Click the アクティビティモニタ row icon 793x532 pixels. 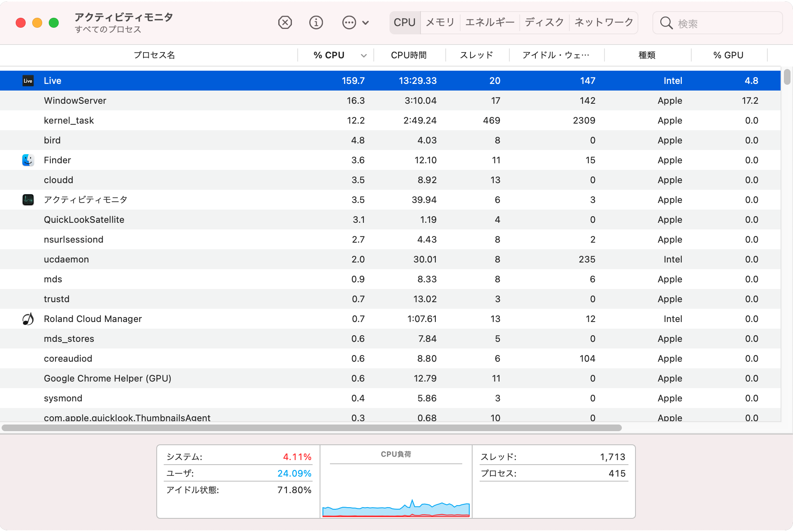click(x=28, y=200)
